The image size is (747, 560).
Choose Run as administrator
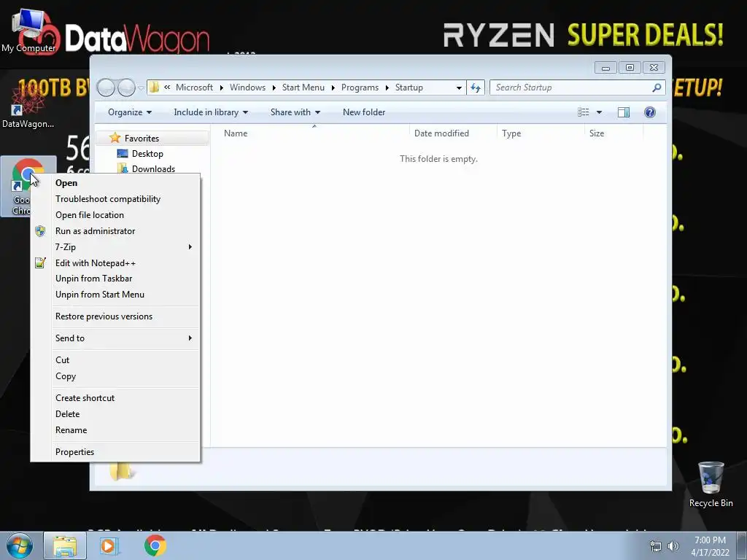pos(115,231)
